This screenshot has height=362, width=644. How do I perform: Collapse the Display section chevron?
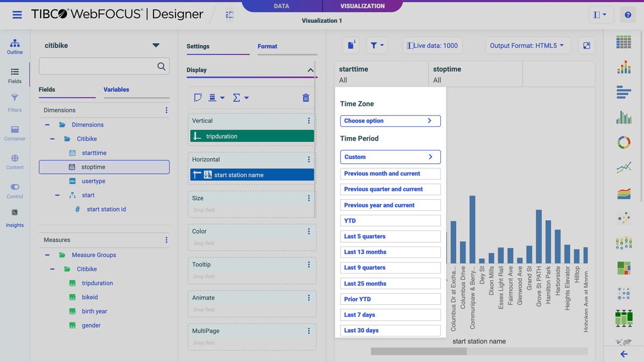(310, 70)
